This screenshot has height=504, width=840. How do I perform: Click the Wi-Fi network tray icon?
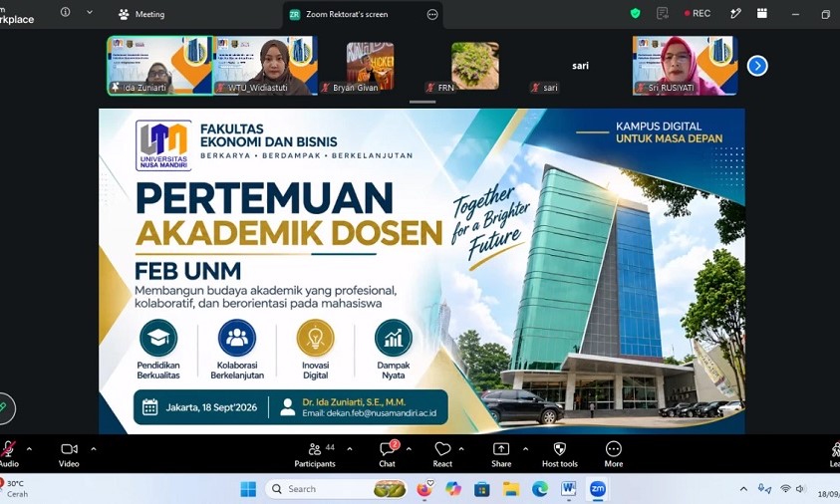[x=785, y=488]
